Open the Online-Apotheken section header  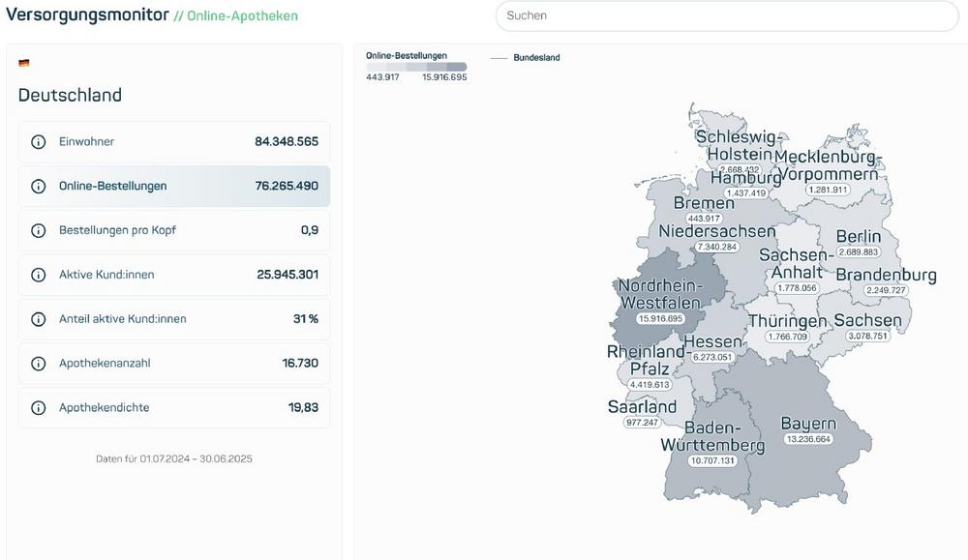(x=242, y=15)
